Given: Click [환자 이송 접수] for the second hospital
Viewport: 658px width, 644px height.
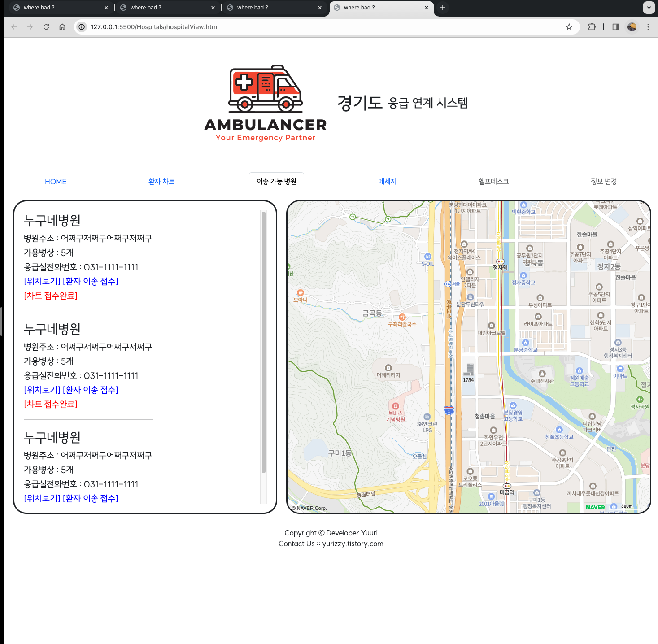Looking at the screenshot, I should click(91, 390).
